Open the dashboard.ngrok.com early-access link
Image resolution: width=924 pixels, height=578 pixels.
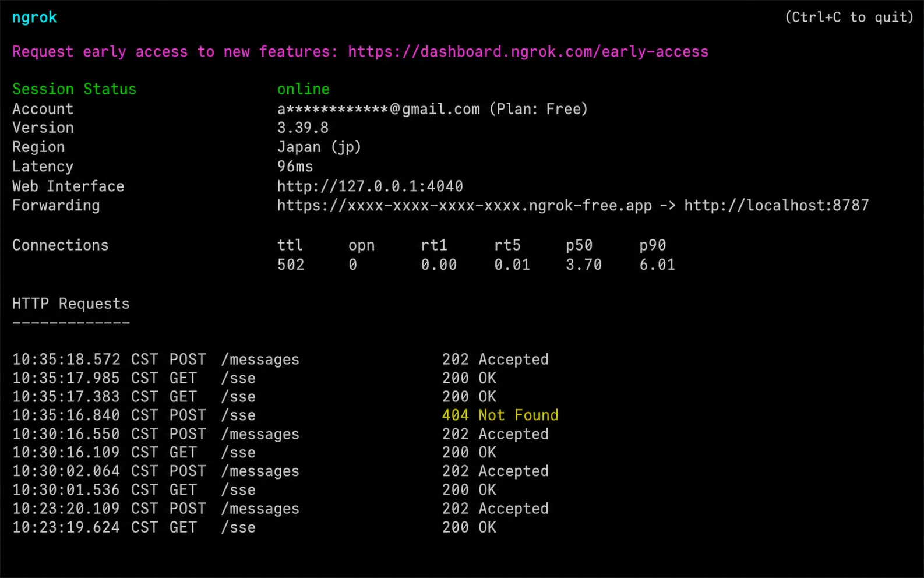(x=528, y=52)
